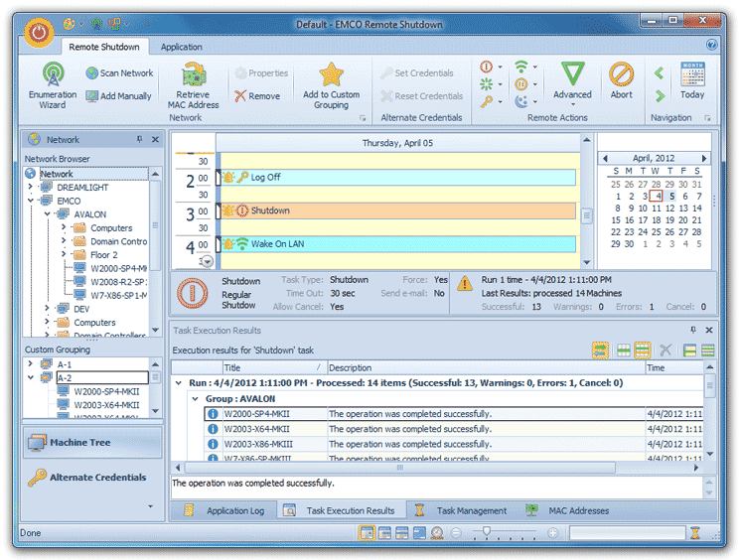The image size is (739, 560).
Task: Switch to the Application ribbon tab
Action: click(181, 47)
